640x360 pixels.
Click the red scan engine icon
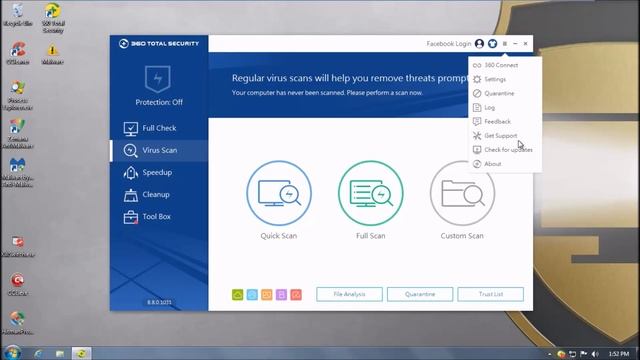pyautogui.click(x=296, y=294)
